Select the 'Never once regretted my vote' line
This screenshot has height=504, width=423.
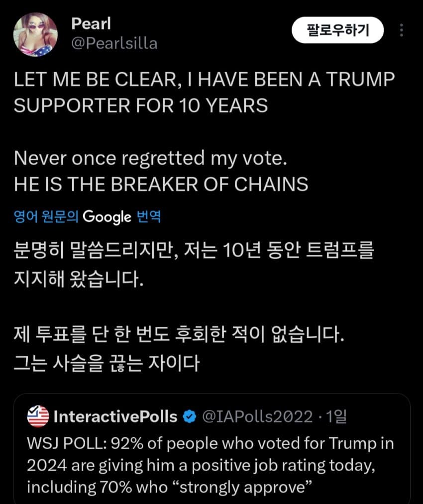click(x=151, y=158)
